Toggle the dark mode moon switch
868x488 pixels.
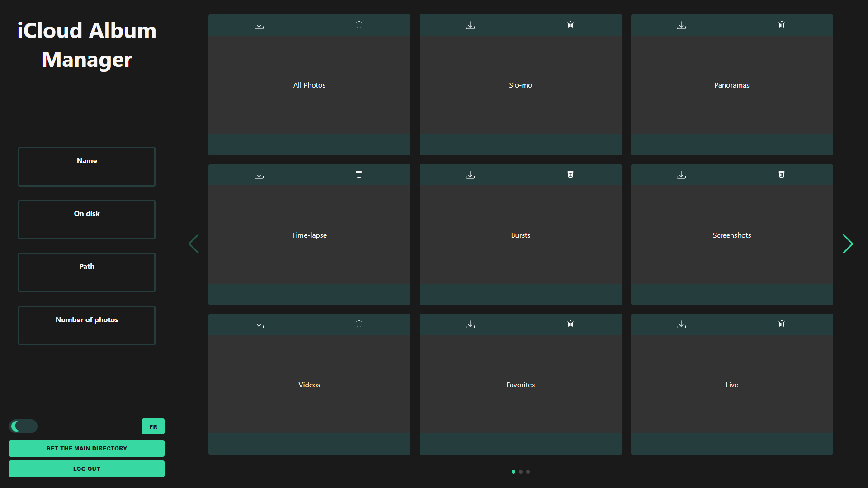(24, 426)
